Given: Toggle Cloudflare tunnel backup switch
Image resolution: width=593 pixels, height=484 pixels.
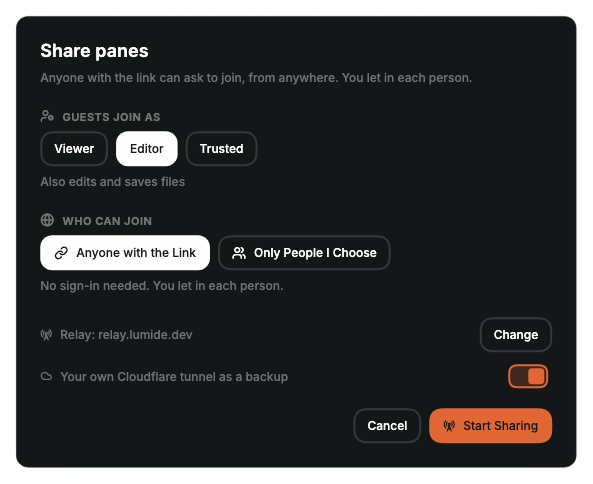Looking at the screenshot, I should (x=528, y=376).
